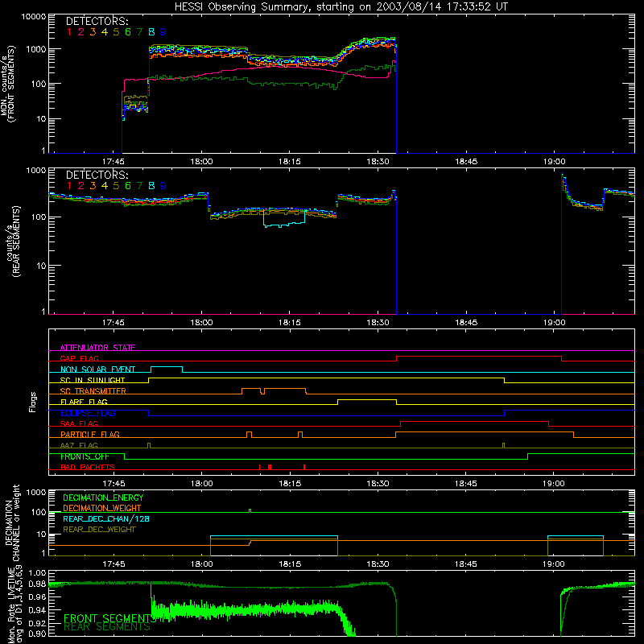Select the SAA_FLAG label
Screen dimensions: 644x644
[79, 423]
